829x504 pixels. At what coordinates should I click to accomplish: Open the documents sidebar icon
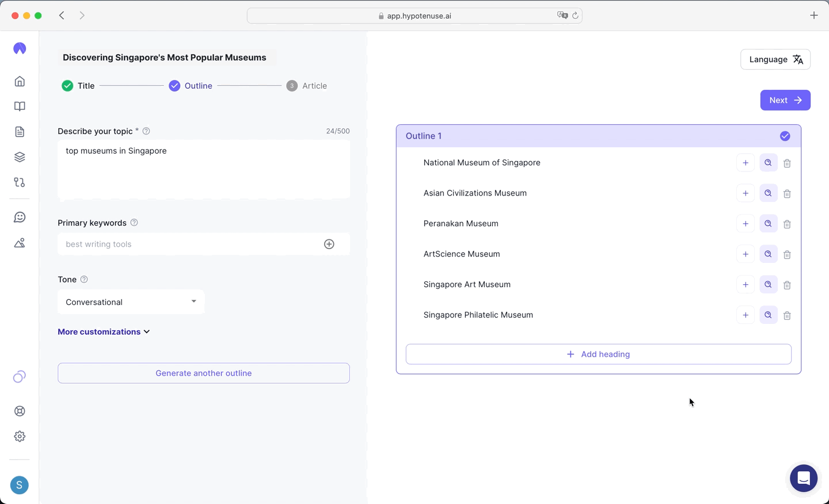[x=20, y=132]
